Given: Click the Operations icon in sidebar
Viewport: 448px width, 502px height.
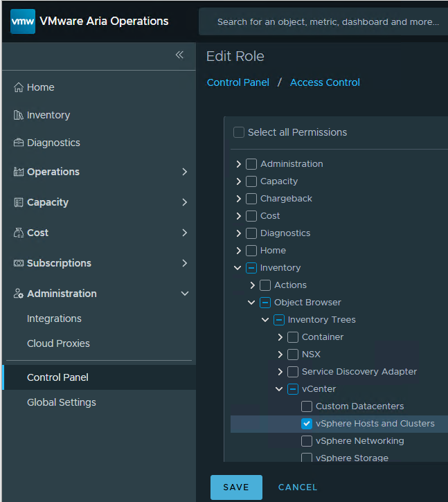Looking at the screenshot, I should coord(19,172).
